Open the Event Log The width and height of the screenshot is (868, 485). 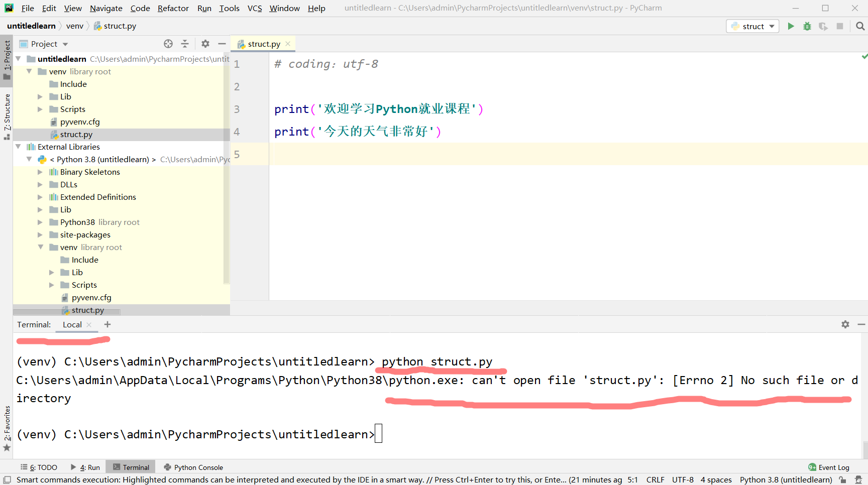click(829, 467)
